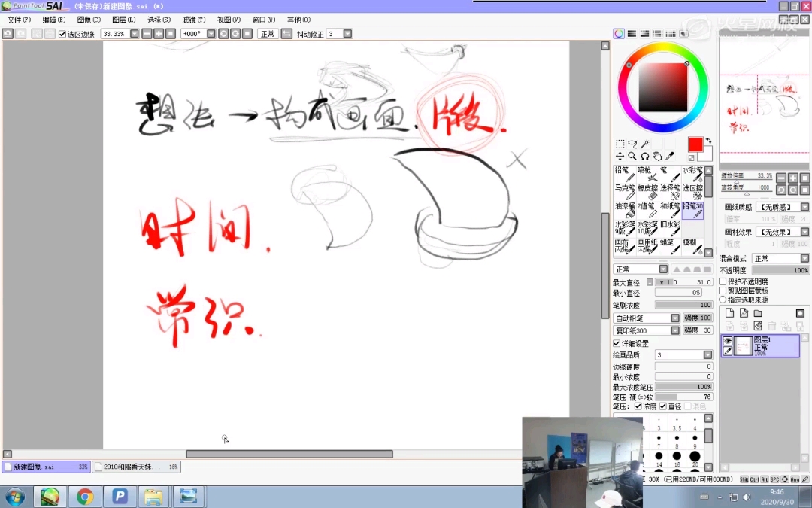
Task: Flip the canvas view horizontally
Action: pyautogui.click(x=287, y=34)
